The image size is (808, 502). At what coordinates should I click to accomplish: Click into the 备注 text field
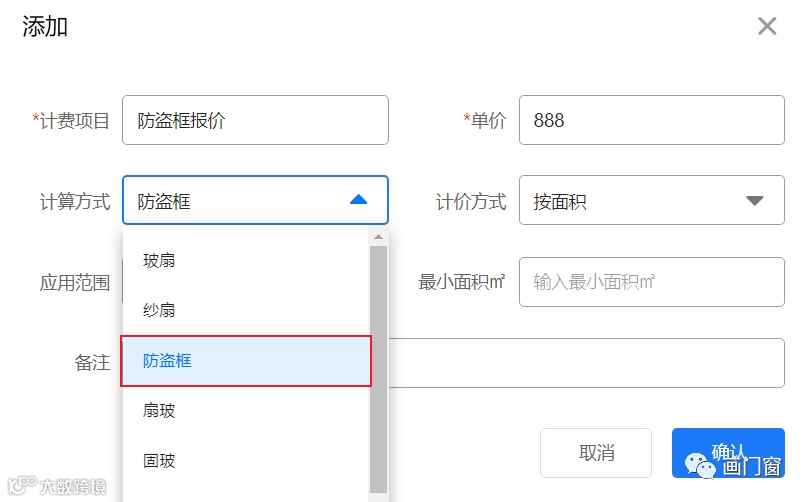point(585,362)
